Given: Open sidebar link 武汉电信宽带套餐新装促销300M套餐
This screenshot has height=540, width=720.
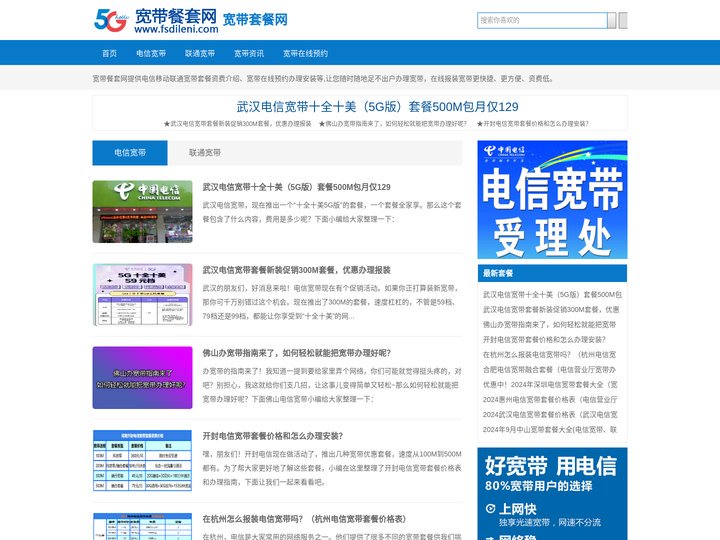Looking at the screenshot, I should [551, 309].
